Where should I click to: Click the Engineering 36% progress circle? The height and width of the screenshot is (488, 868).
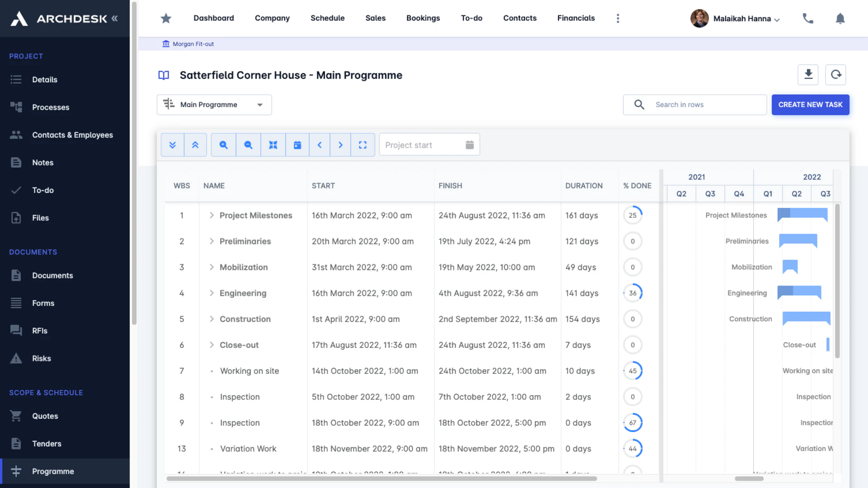click(633, 293)
